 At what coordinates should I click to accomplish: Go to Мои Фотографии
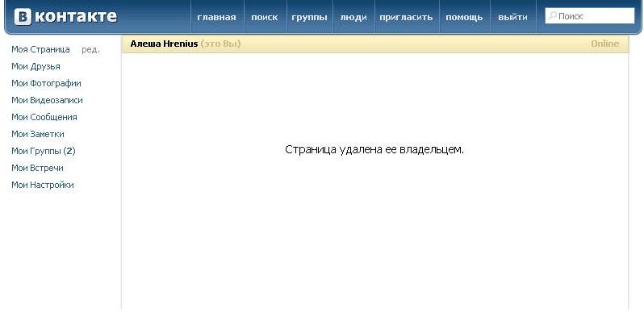(47, 83)
